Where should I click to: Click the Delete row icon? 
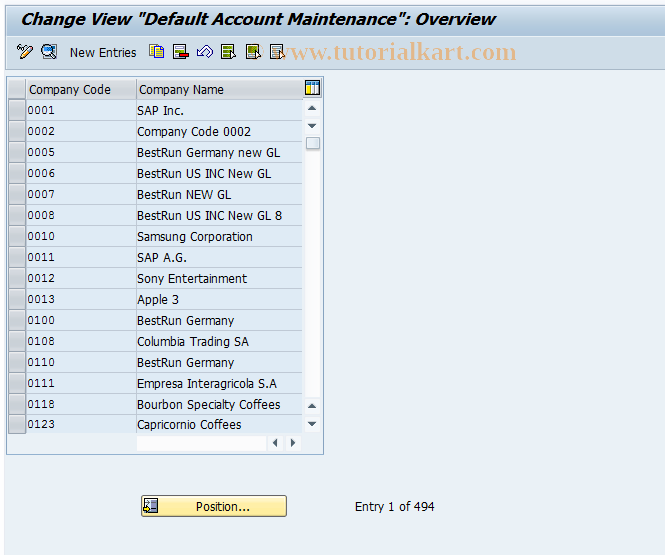click(x=181, y=52)
